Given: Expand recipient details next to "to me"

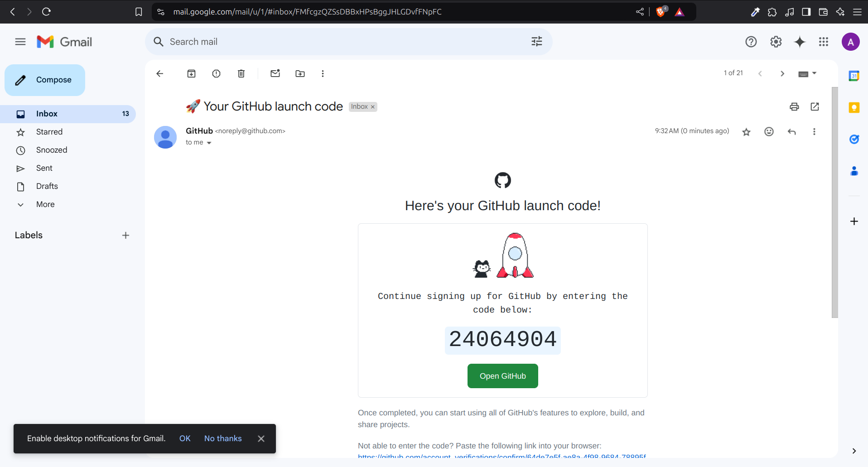Looking at the screenshot, I should click(209, 143).
